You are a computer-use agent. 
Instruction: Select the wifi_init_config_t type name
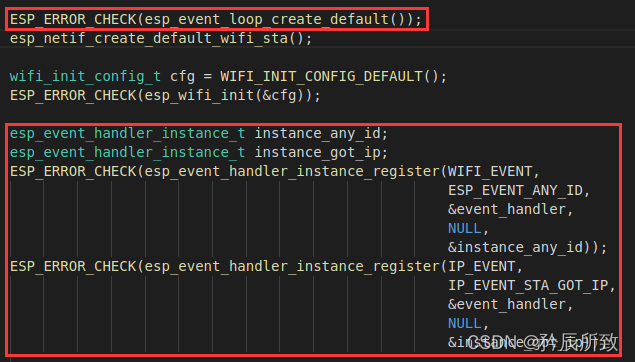85,76
